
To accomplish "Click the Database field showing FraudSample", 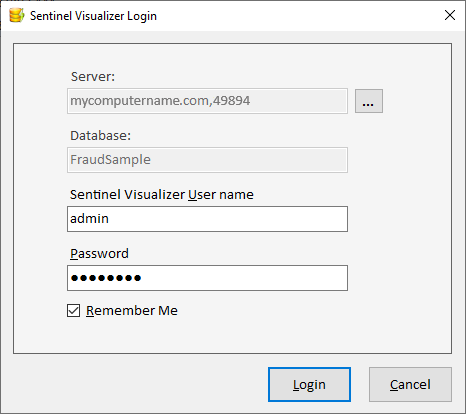I will point(207,160).
